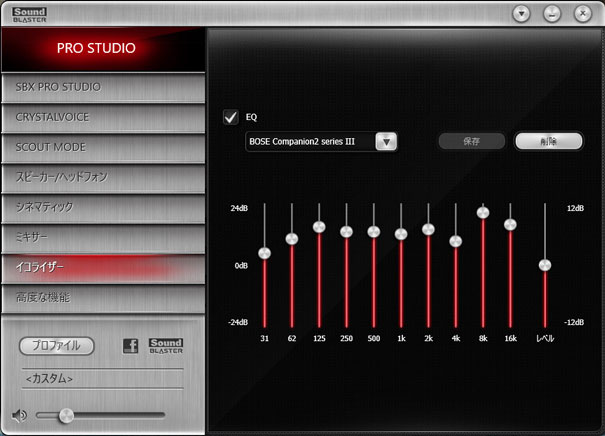Click the <カスタム> profile name field

[103, 379]
